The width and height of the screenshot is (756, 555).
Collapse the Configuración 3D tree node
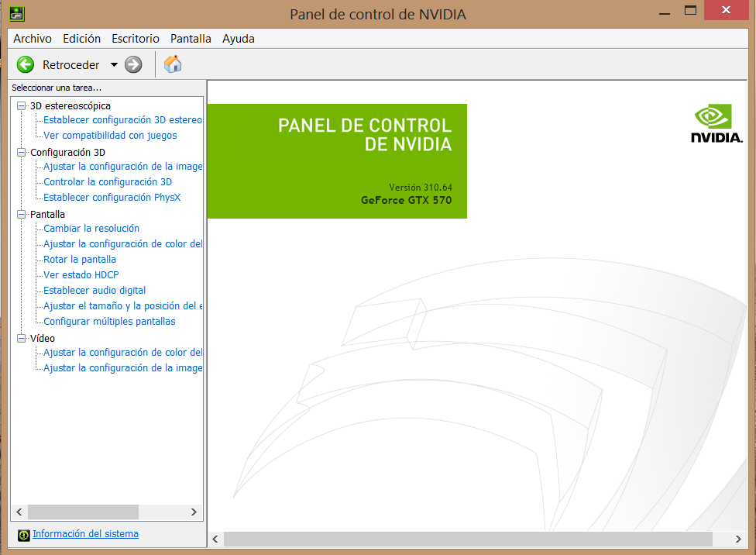tap(21, 152)
